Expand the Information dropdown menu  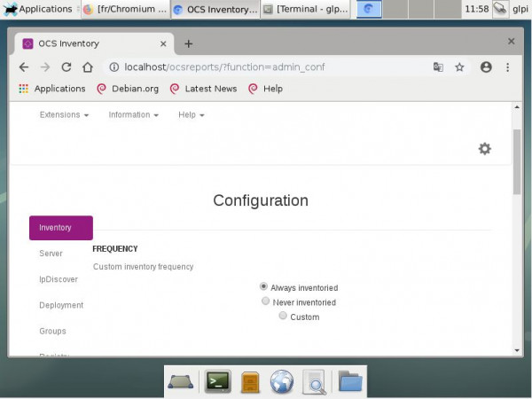point(133,114)
